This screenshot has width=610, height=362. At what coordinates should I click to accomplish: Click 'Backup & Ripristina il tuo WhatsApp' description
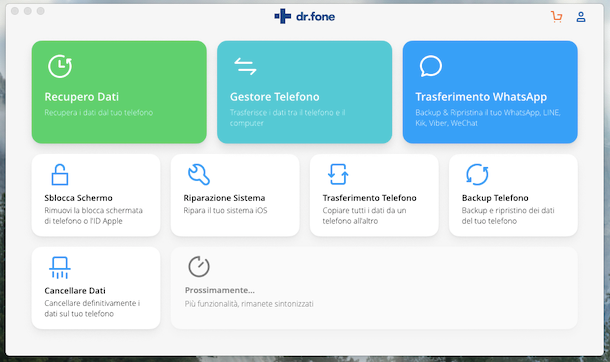(x=487, y=118)
